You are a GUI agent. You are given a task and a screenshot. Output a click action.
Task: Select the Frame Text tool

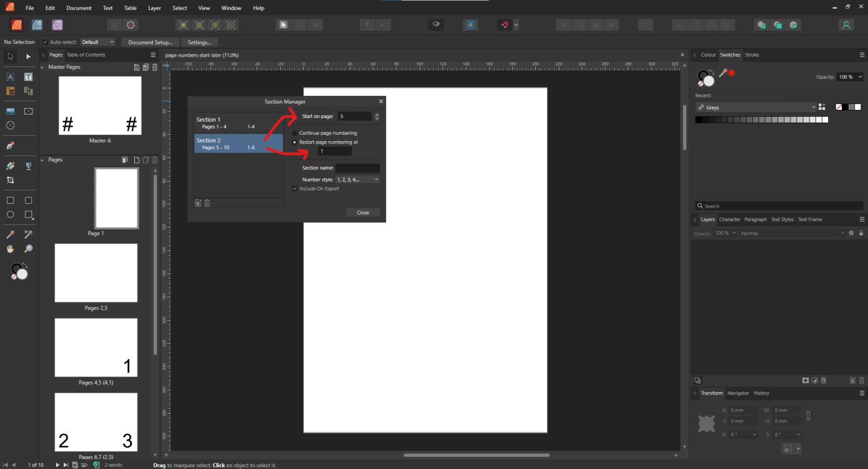coord(28,76)
